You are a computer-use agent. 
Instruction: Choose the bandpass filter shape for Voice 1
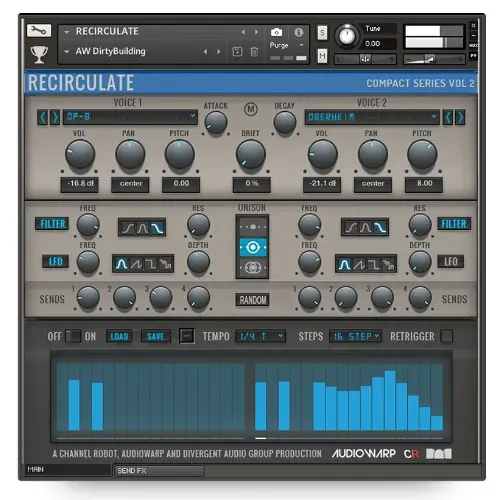(x=143, y=228)
